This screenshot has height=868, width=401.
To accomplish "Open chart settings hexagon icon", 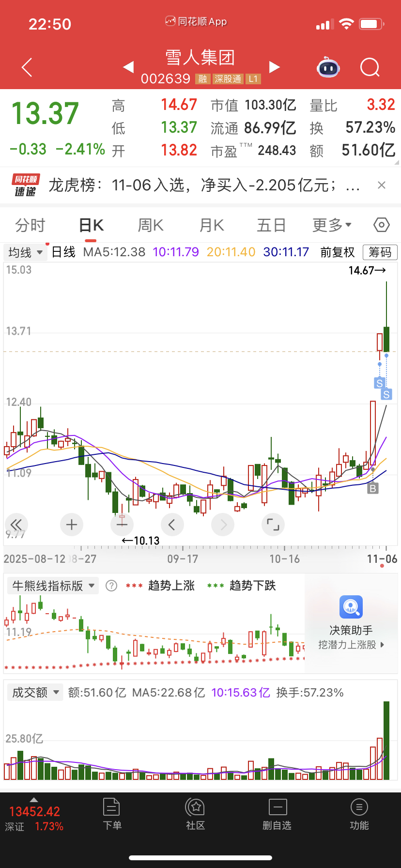I will 382,225.
